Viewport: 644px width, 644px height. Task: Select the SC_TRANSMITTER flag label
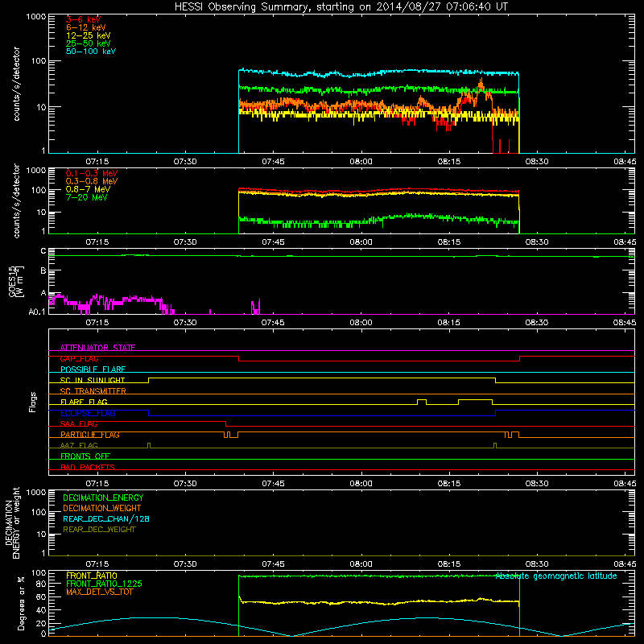click(x=93, y=391)
